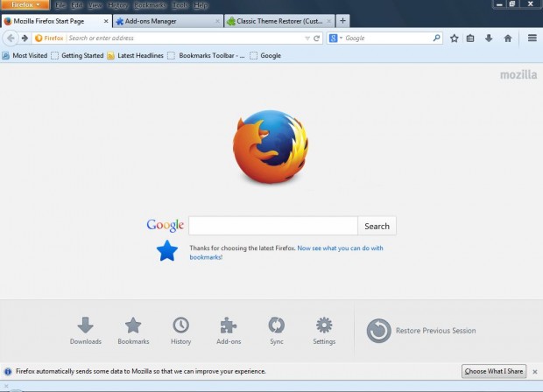Open History from the start page launcher
This screenshot has width=543, height=392.
[180, 331]
